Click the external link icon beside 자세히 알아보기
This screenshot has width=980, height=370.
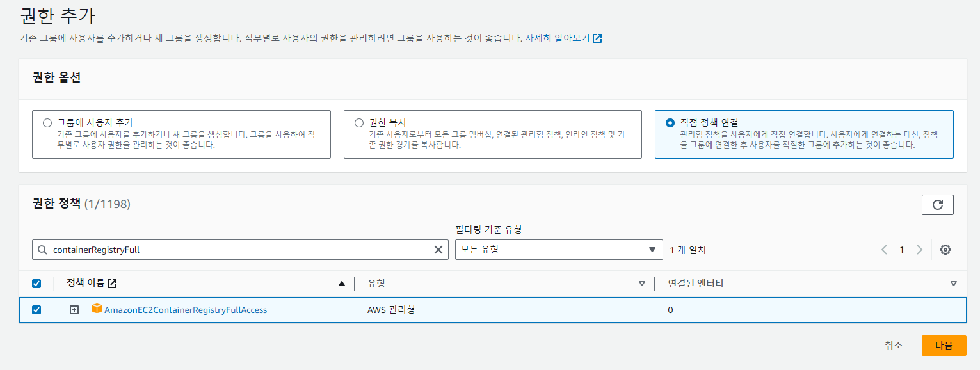[x=597, y=38]
